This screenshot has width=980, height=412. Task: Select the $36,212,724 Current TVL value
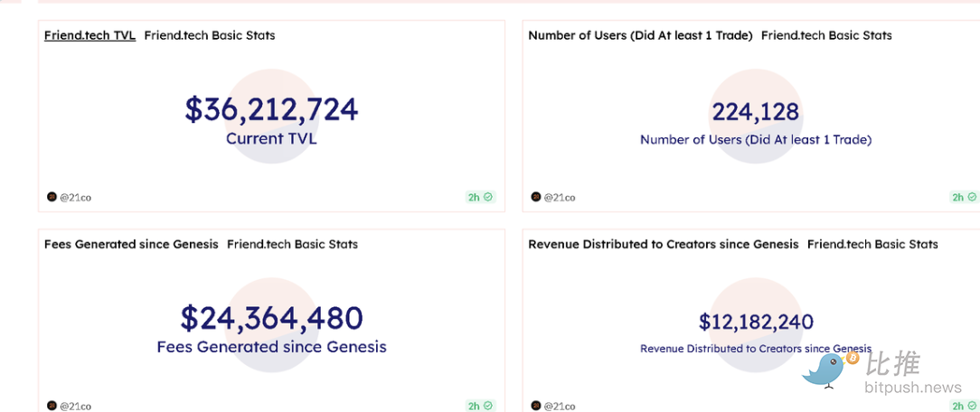271,110
